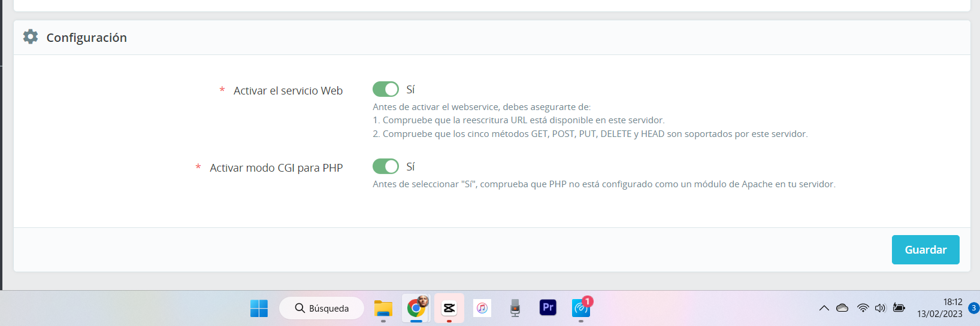Open the OneDrive cloud tray icon
Screen dimensions: 980x326
point(842,308)
